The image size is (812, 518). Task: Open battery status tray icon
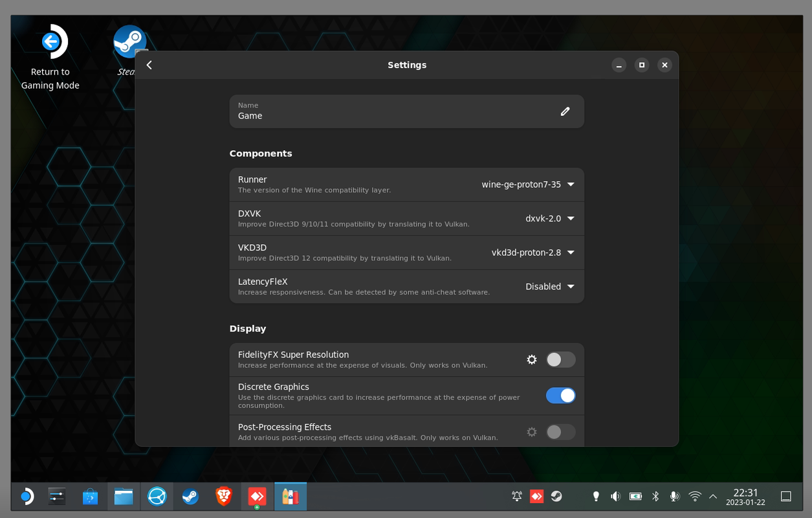click(635, 497)
